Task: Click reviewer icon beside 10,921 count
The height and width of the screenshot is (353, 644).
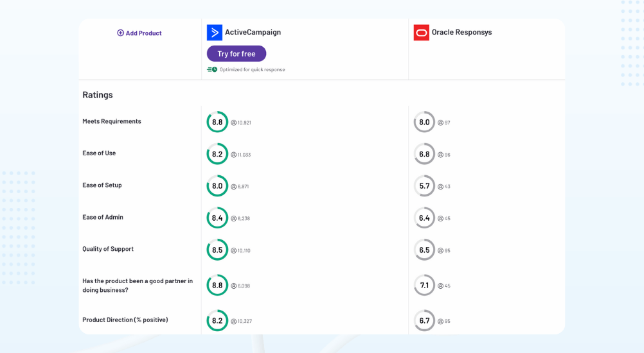Action: (234, 123)
